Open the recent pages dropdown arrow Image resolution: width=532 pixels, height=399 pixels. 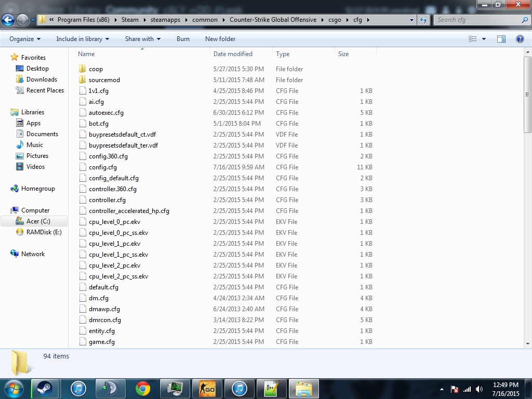click(x=33, y=20)
